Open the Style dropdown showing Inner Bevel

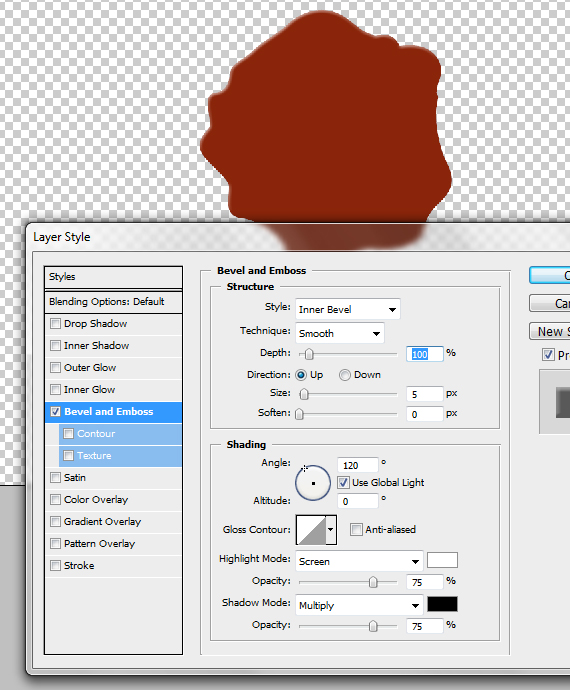coord(348,310)
